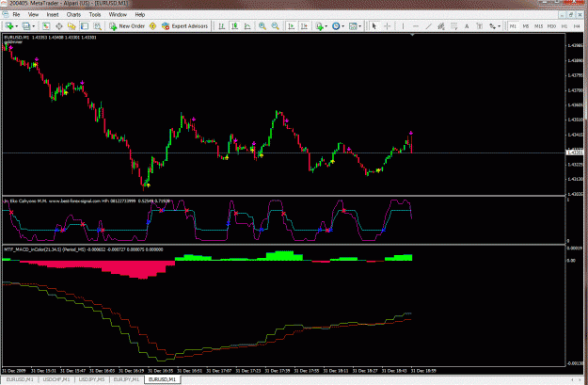
Task: Toggle Chart Shift from right border
Action: [x=304, y=26]
